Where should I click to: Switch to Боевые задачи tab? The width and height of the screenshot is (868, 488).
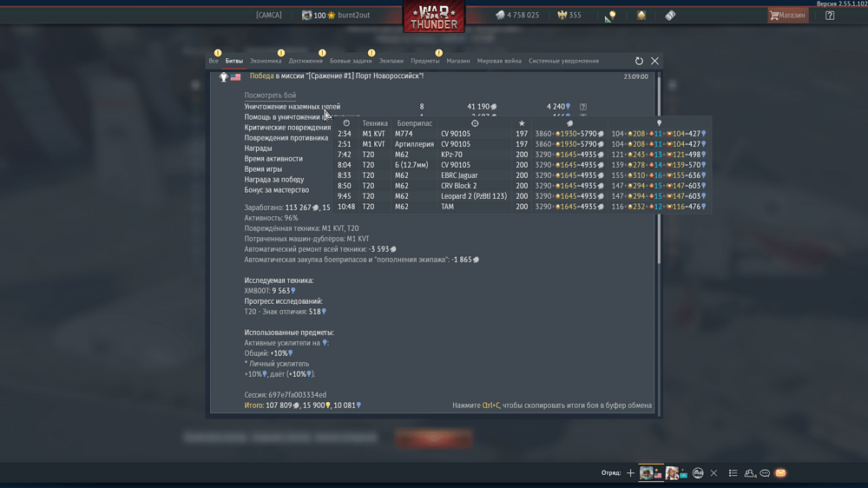[x=351, y=61]
